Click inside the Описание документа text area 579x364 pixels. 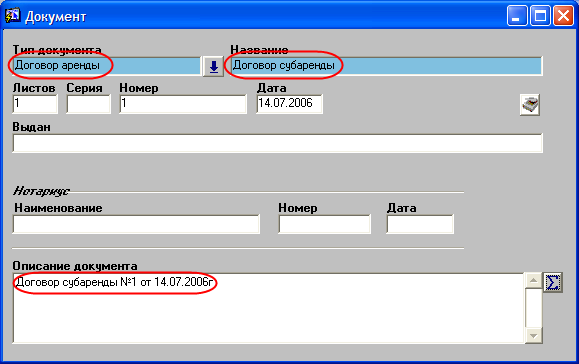click(x=268, y=308)
